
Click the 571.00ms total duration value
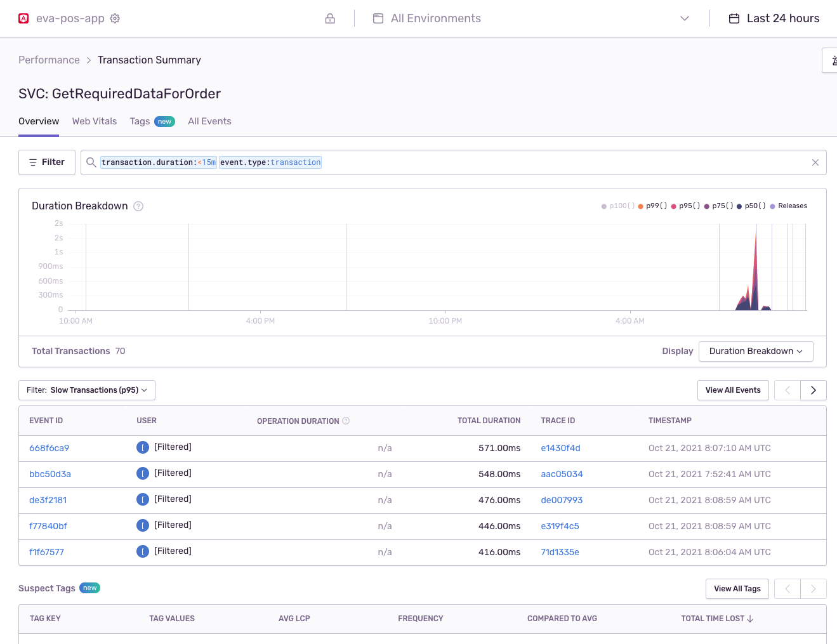click(x=499, y=448)
